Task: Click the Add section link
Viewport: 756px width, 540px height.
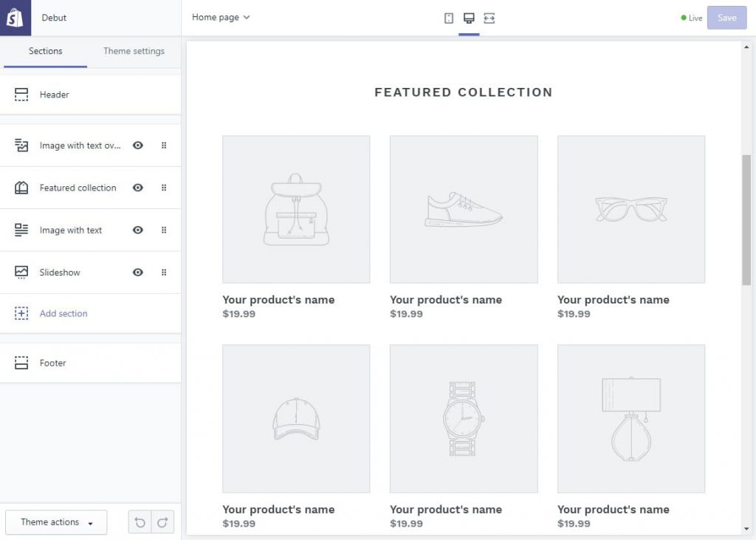Action: click(63, 313)
